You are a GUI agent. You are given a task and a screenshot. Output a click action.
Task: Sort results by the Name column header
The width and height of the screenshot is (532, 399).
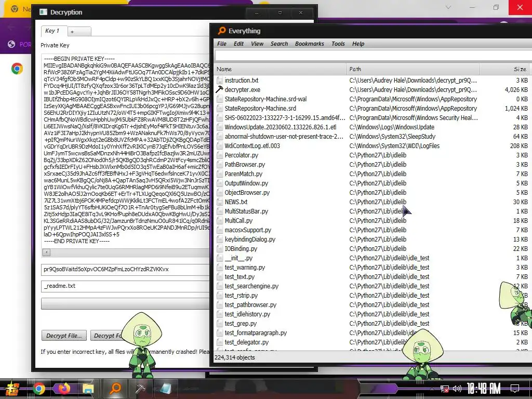(x=280, y=69)
